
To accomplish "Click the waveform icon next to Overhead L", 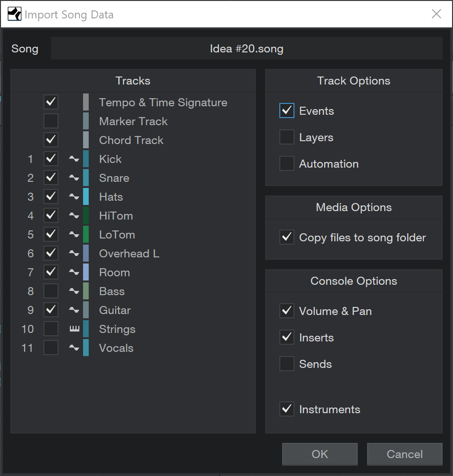I will tap(74, 253).
